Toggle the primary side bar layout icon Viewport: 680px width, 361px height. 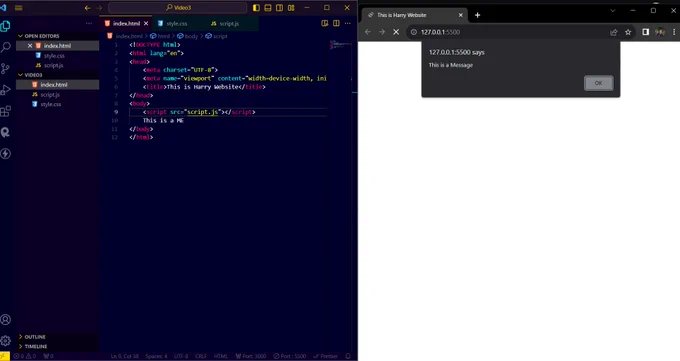pos(256,8)
